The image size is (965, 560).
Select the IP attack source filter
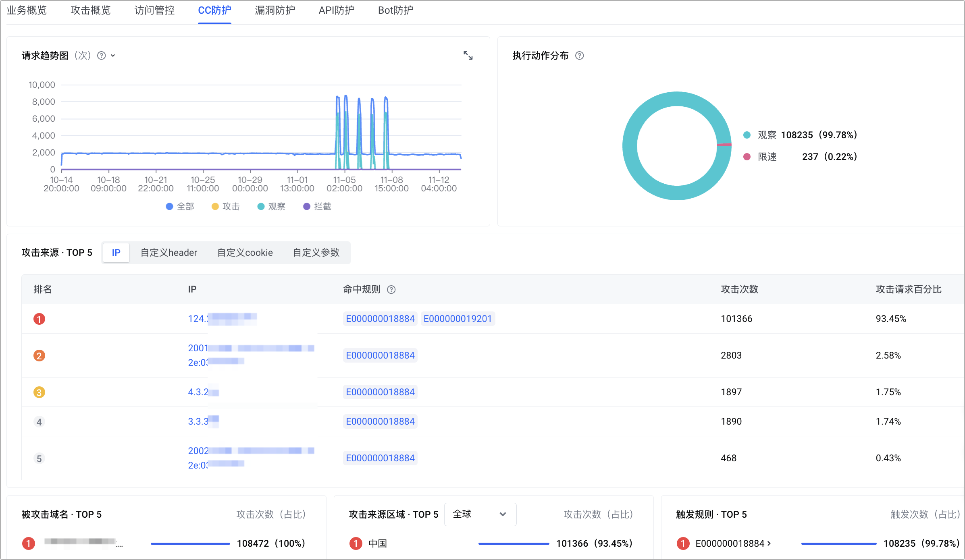point(116,253)
